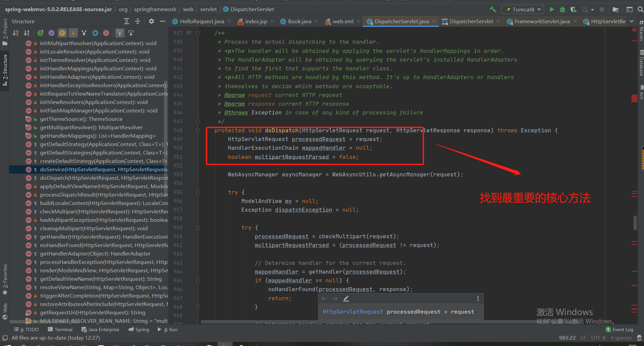Screen dimensions: 644x346
Task: Toggle Show Inherited members green icon
Action: pyautogui.click(x=40, y=33)
